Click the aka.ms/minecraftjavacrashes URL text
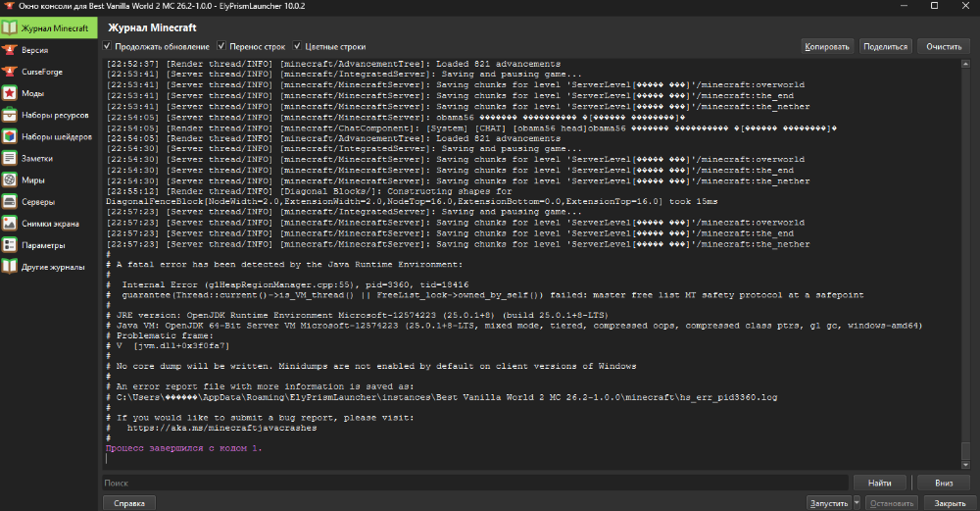Viewport: 980px width, 511px height. pos(221,428)
